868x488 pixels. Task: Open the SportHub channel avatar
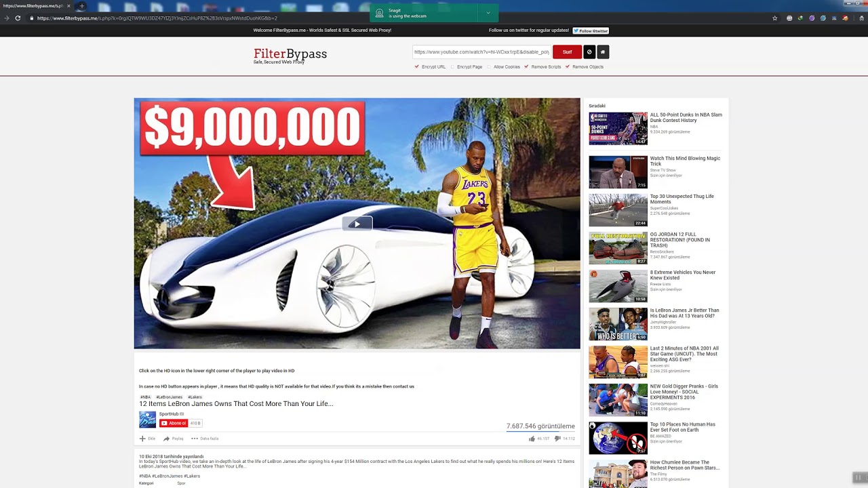click(147, 420)
